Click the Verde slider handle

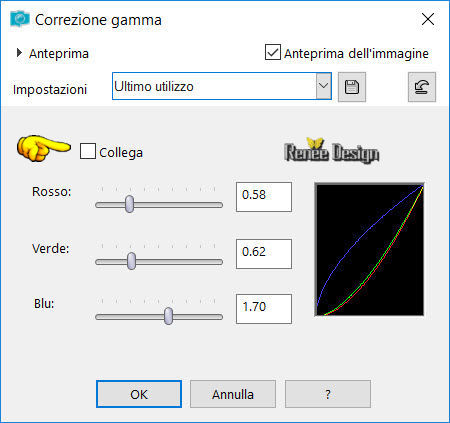tap(132, 261)
